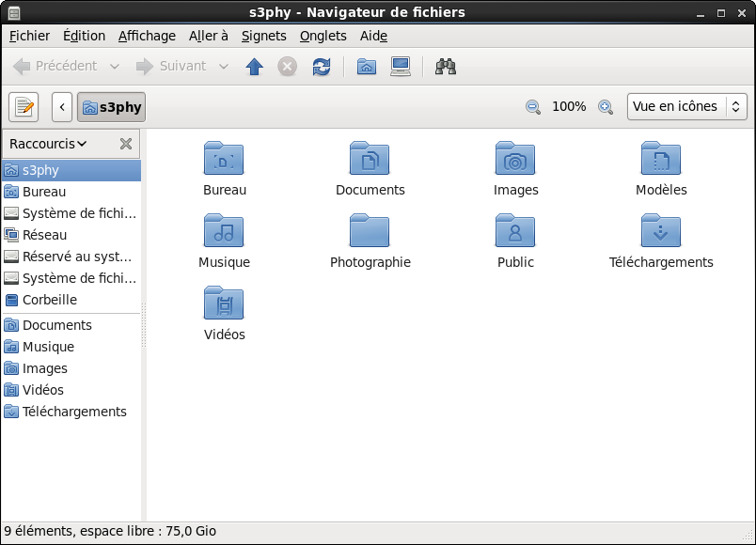
Task: Open the home folder from the toolbar
Action: [x=365, y=66]
